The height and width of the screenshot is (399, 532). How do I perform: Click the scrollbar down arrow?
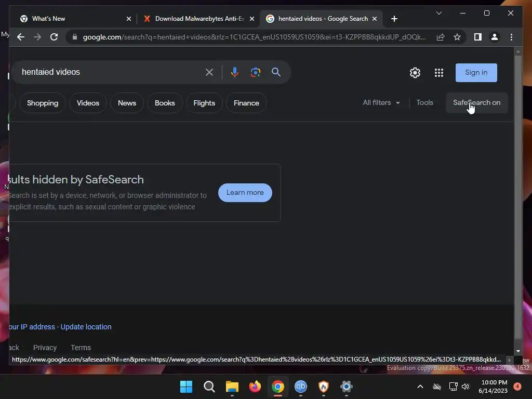click(x=518, y=352)
